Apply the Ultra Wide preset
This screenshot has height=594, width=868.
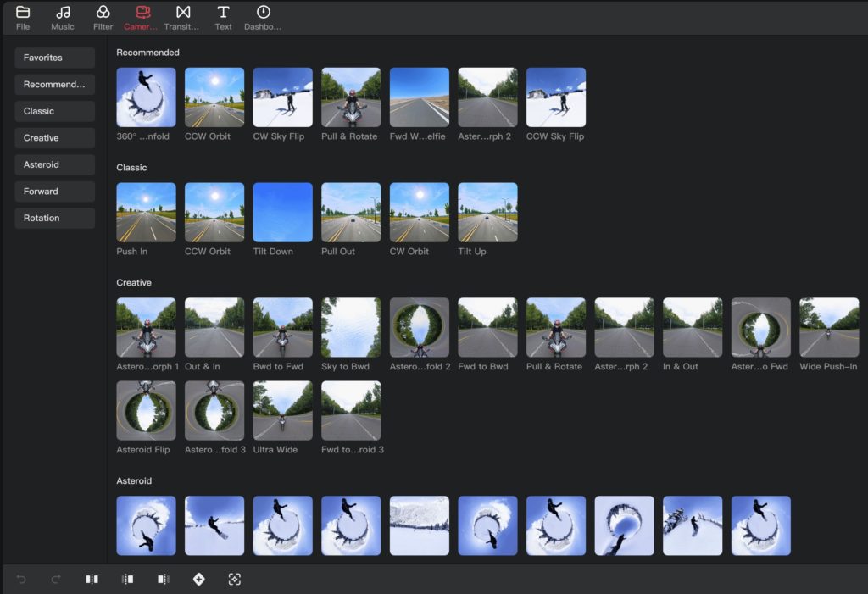tap(283, 411)
